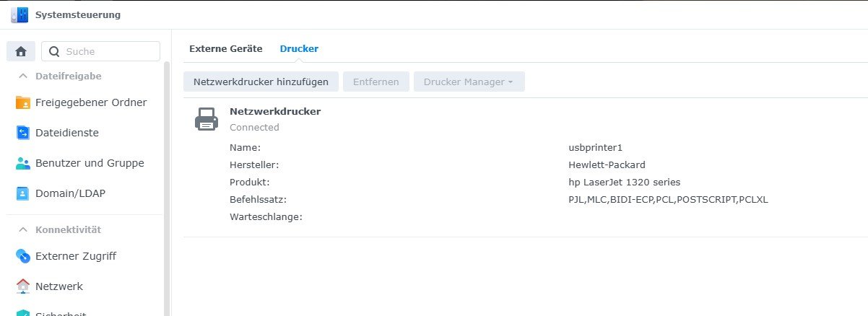
Task: Click the Benutzer und Gruppe people icon
Action: (23, 163)
